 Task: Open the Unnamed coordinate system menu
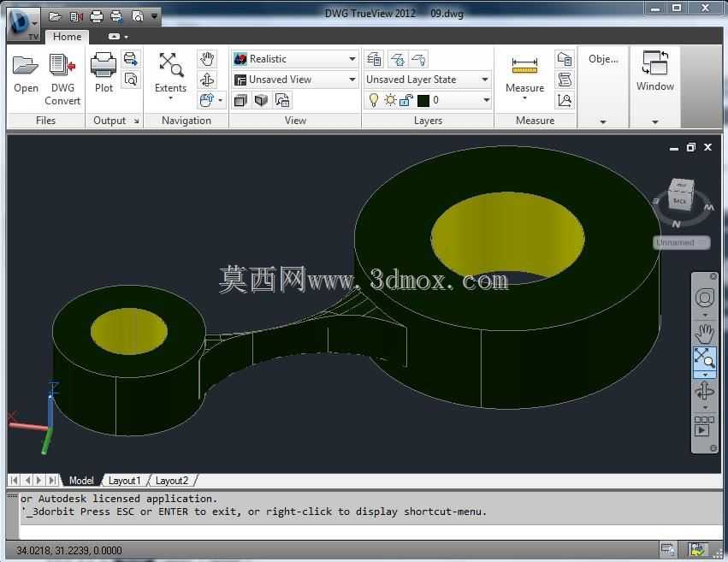pos(681,242)
